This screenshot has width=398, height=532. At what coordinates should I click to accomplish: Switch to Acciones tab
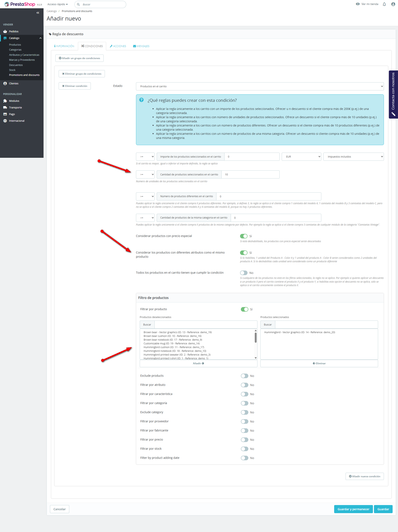(x=118, y=46)
